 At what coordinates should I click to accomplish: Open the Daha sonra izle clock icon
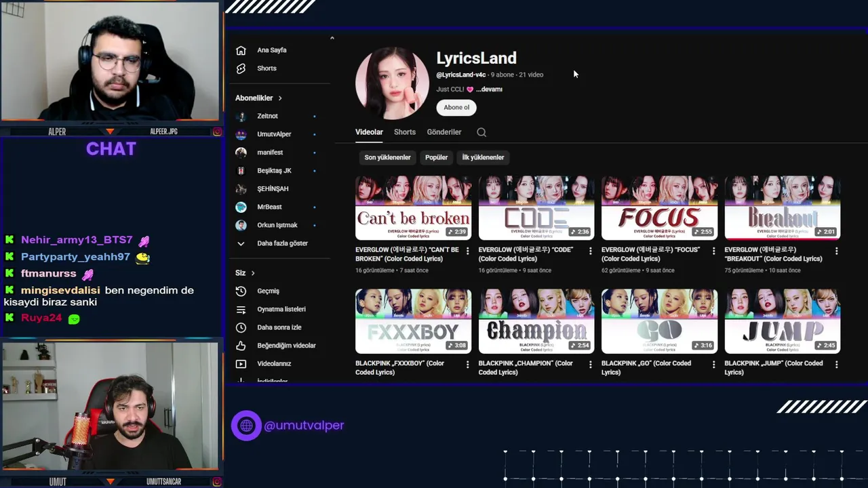click(241, 327)
